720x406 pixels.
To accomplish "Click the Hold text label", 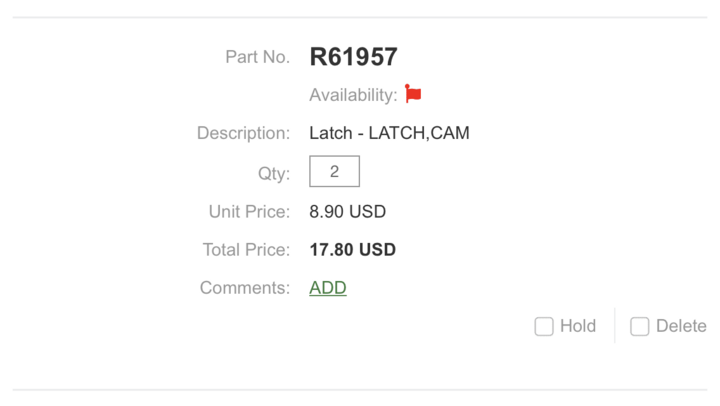I will click(x=578, y=326).
